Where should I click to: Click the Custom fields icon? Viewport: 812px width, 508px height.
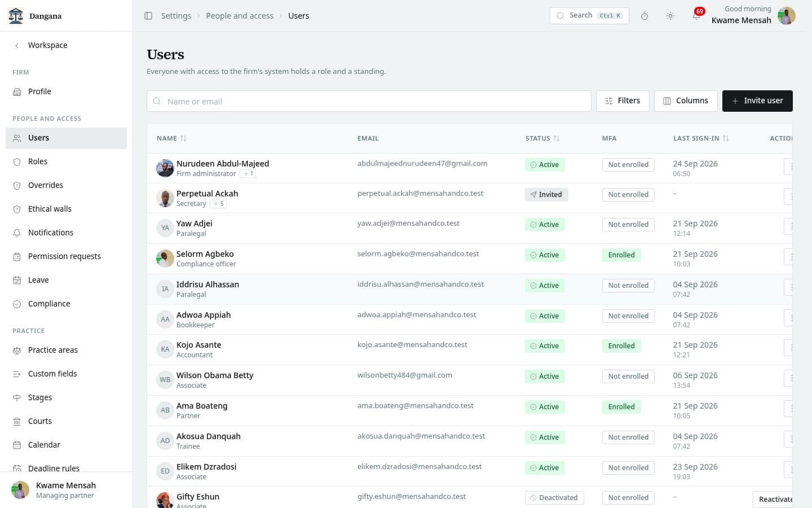point(17,374)
